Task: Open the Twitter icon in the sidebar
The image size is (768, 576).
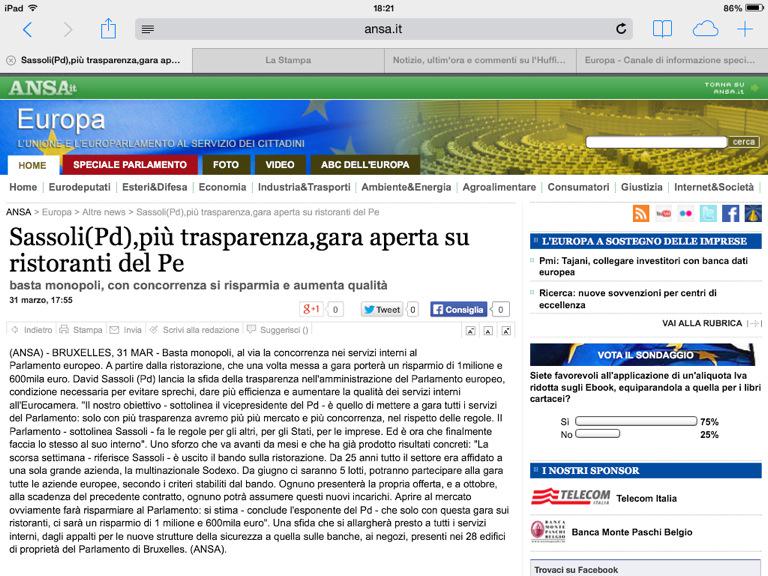Action: (708, 214)
